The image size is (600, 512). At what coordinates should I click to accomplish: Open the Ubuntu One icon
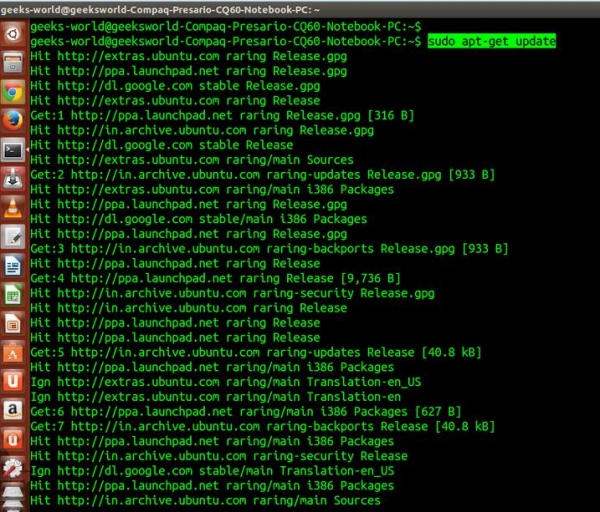tap(13, 382)
